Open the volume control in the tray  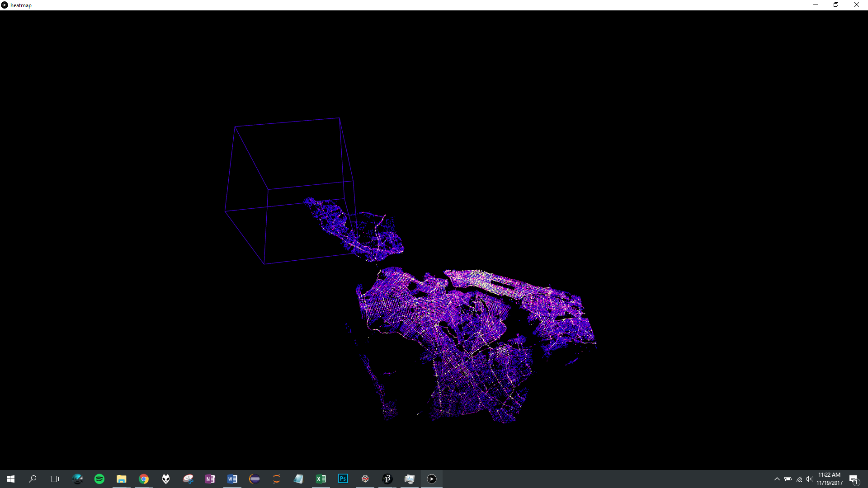[x=809, y=479]
